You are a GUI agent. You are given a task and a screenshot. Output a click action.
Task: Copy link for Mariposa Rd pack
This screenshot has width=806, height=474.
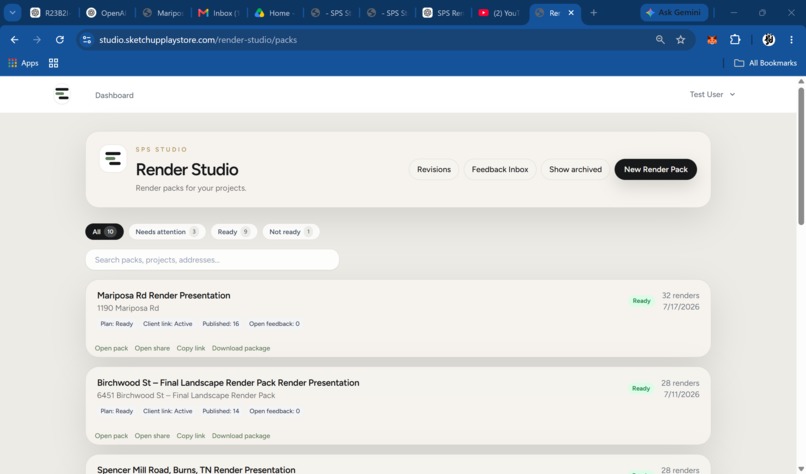191,348
